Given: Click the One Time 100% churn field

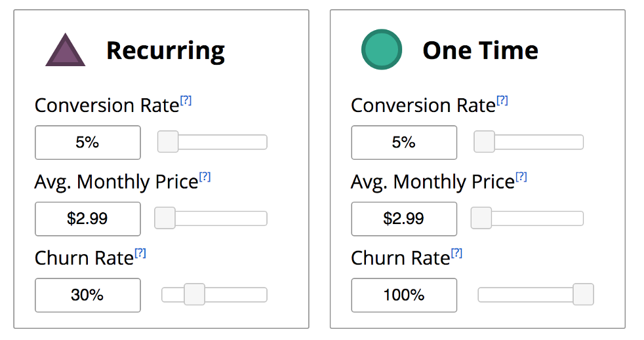Looking at the screenshot, I should click(x=404, y=295).
